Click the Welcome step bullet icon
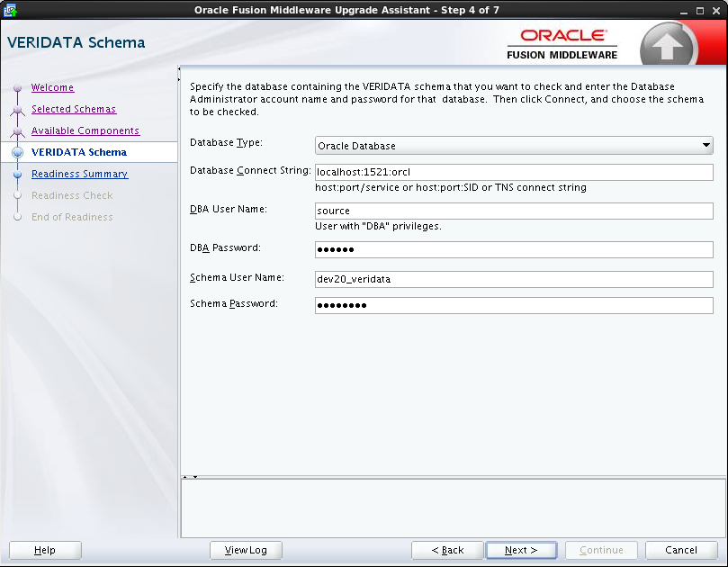The width and height of the screenshot is (728, 567). [18, 87]
